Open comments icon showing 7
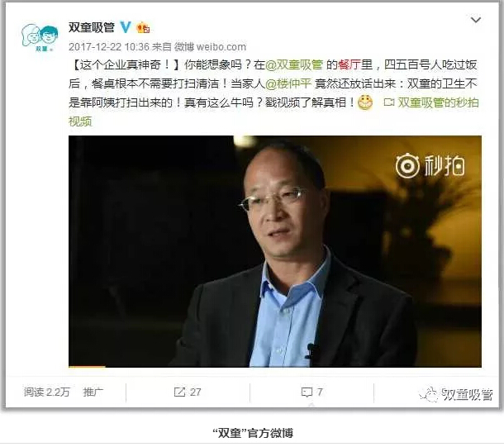 [311, 392]
